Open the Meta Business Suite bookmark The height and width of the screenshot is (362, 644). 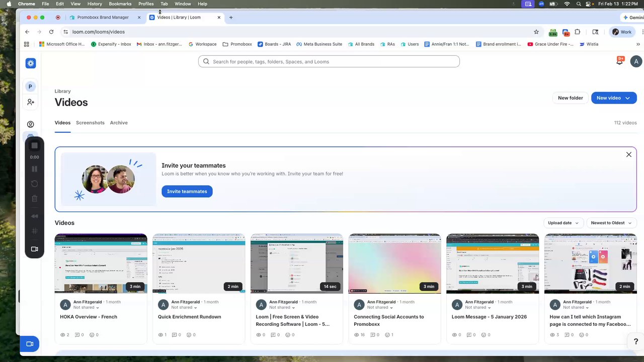[x=319, y=44]
